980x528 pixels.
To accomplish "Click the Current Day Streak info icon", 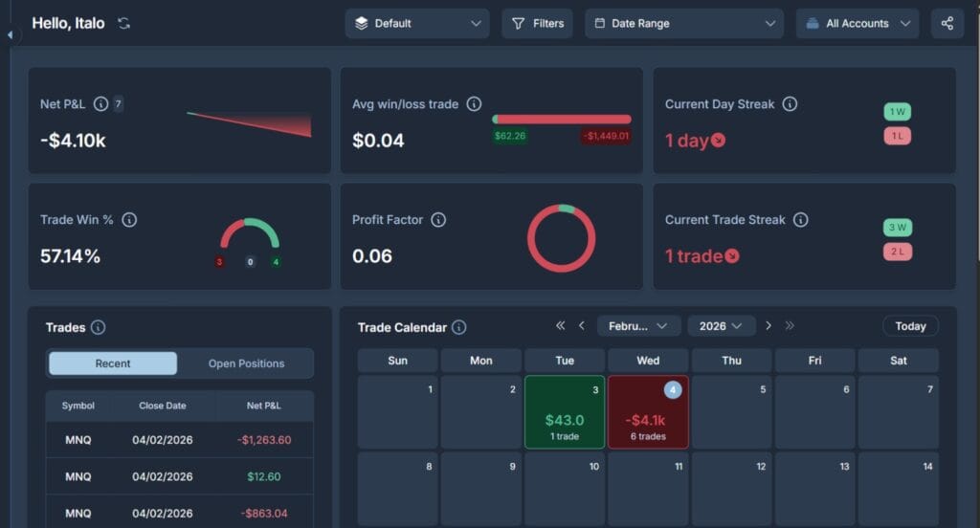I will click(790, 103).
